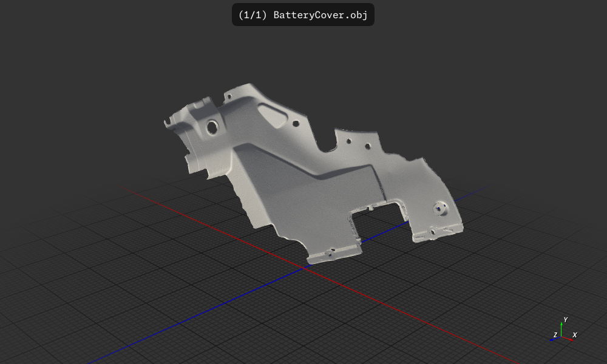
Task: Select the Y axis on orientation gizmo
Action: 565,320
